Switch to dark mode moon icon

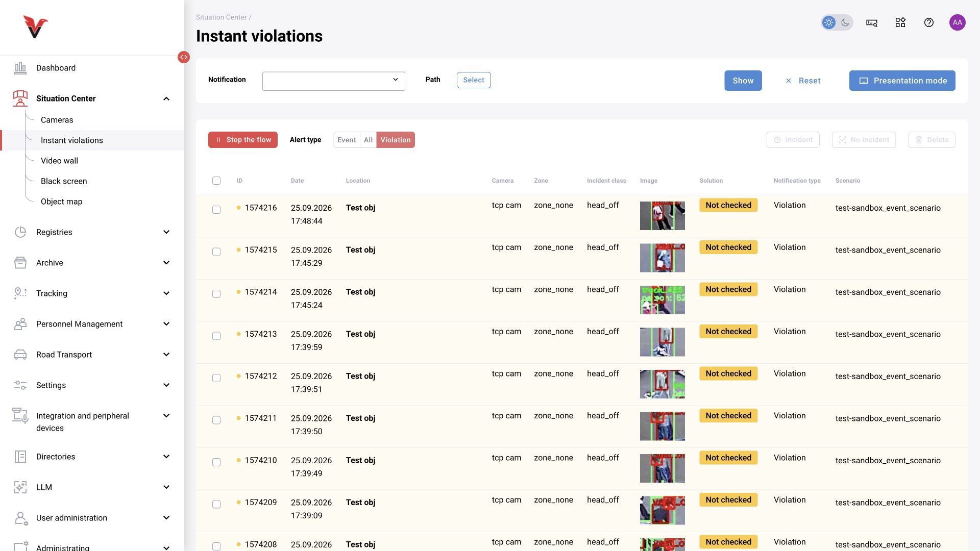click(845, 22)
